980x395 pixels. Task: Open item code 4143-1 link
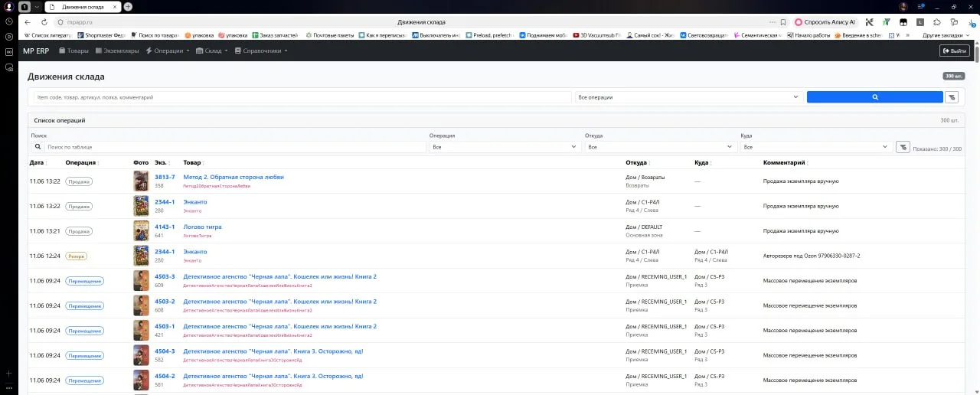165,227
